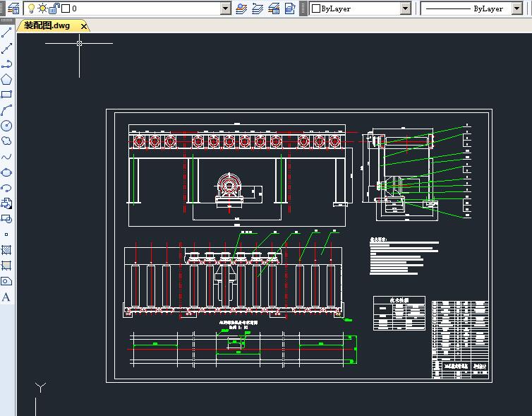The height and width of the screenshot is (416, 532).
Task: Click the layer tools icon beside Layer States
Action: coord(290,8)
